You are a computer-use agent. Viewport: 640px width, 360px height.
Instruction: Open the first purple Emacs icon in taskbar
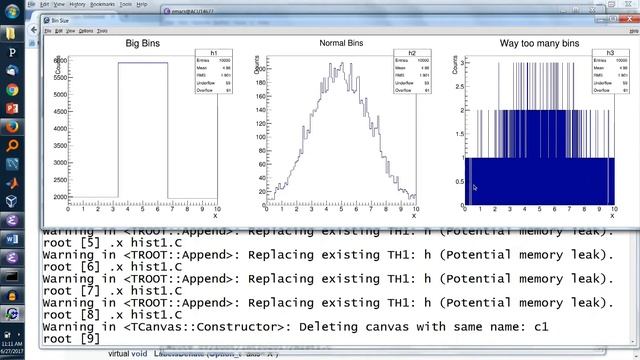(12, 220)
